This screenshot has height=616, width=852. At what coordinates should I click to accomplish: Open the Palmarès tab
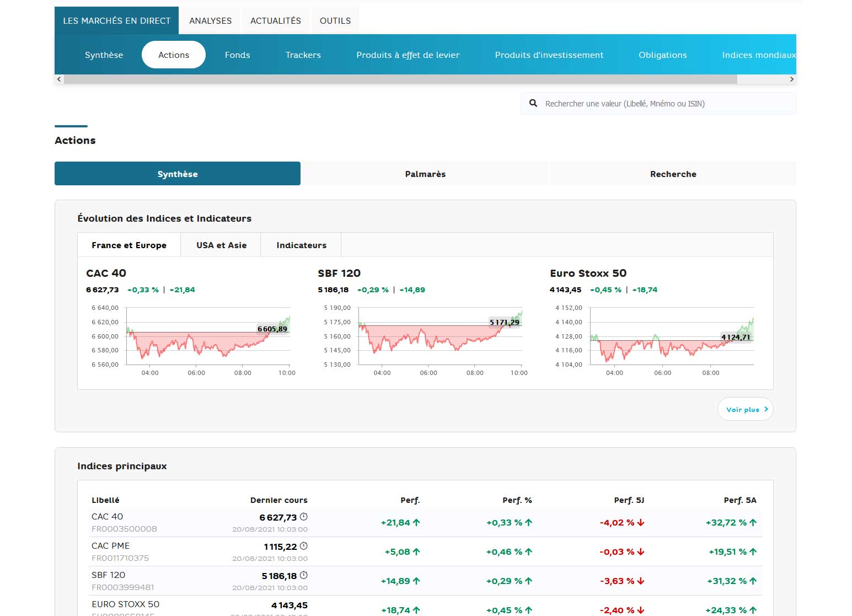[425, 174]
